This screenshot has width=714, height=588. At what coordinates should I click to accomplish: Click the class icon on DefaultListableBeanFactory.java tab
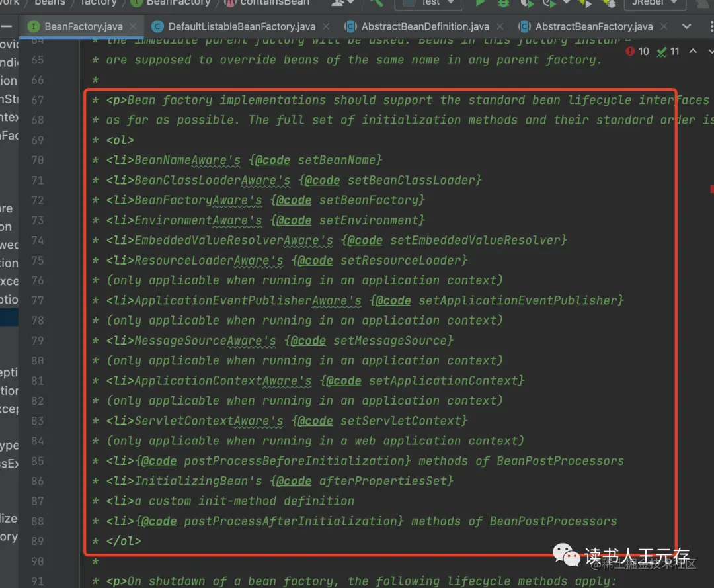[157, 26]
